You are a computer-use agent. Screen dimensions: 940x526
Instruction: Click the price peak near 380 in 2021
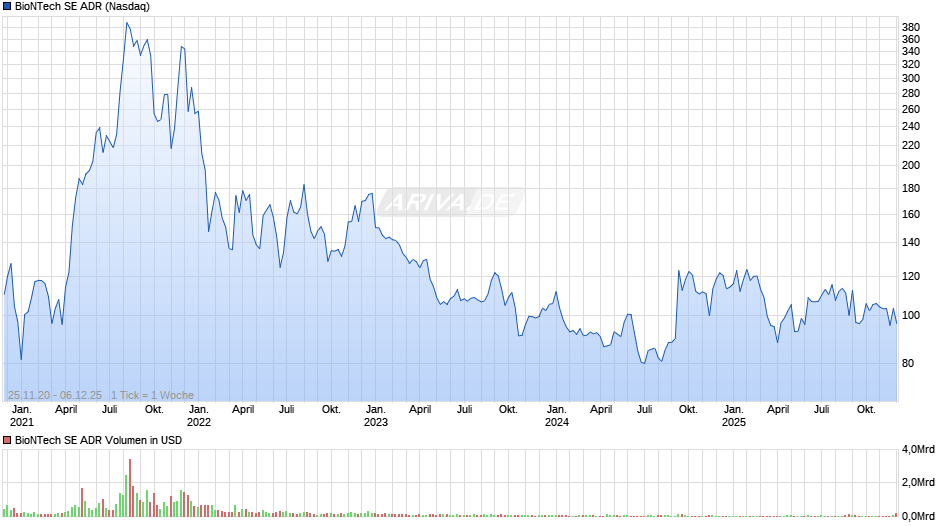[126, 23]
